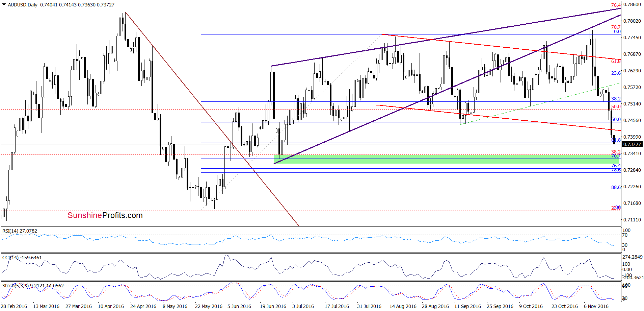The image size is (644, 311).
Task: Click the current price label 0.73727
Action: pos(632,144)
